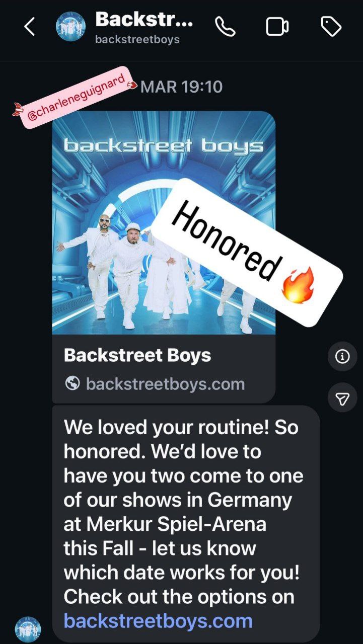
Task: Tap the Backstreet Boys album cover image
Action: coord(164,223)
